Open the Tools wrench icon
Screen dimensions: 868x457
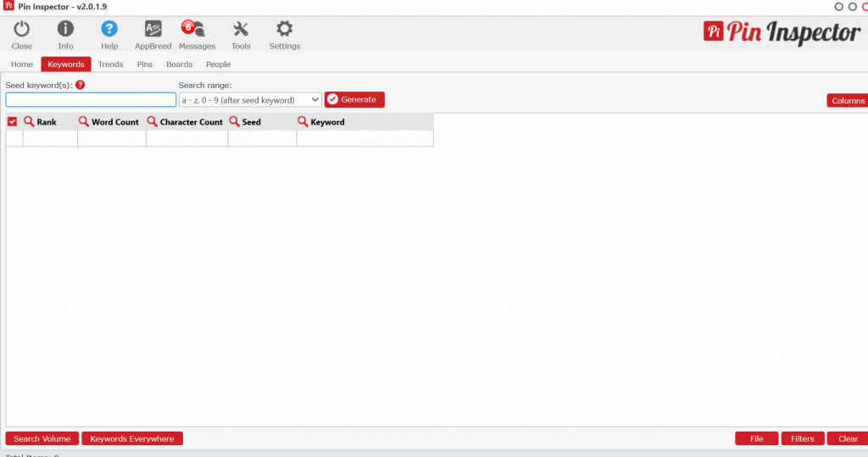(241, 31)
